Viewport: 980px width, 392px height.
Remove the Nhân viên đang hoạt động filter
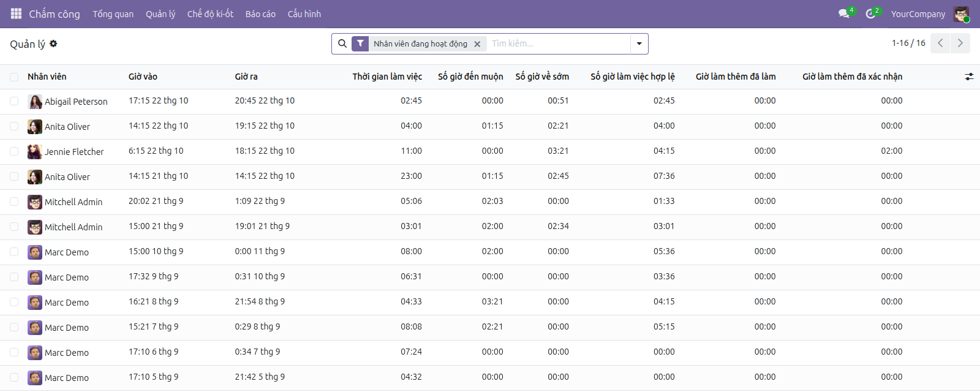coord(477,44)
